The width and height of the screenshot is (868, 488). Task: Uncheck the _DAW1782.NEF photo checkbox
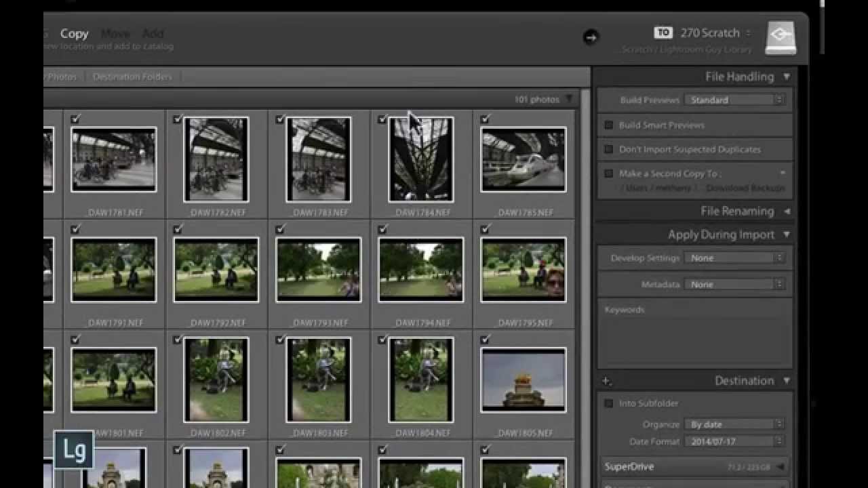pyautogui.click(x=178, y=119)
